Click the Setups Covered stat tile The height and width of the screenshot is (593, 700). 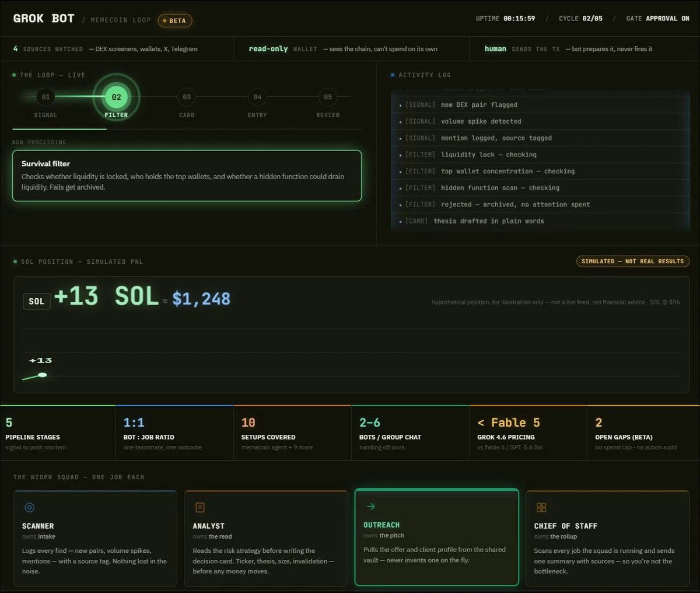tap(293, 433)
